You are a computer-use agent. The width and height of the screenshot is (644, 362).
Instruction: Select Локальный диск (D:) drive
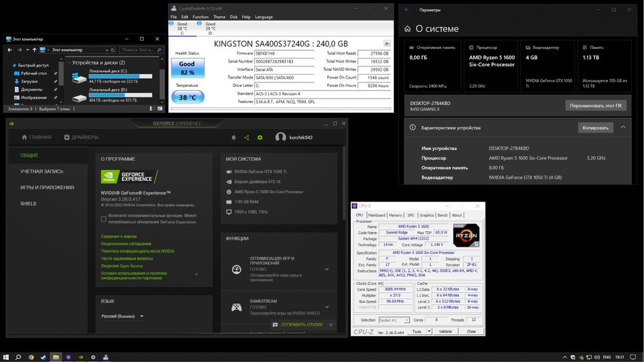(112, 95)
